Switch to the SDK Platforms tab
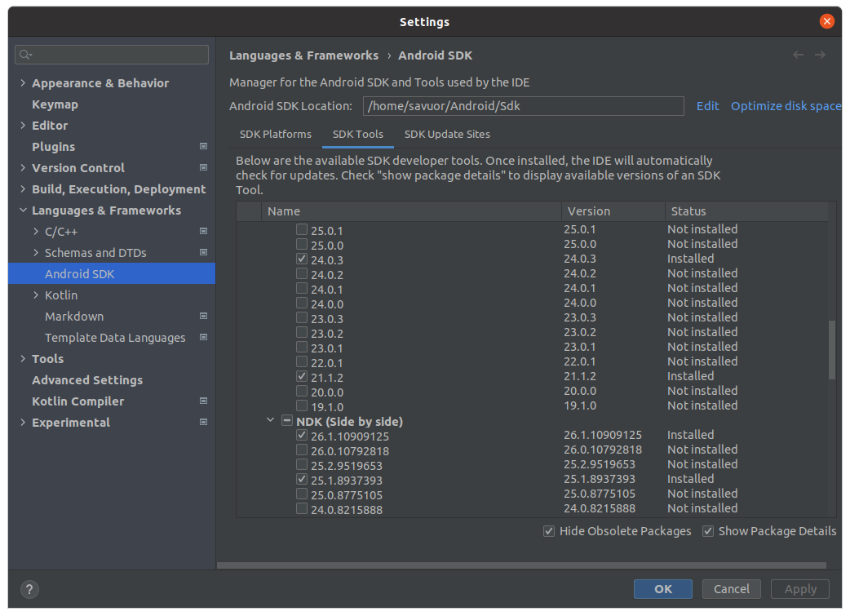 (275, 134)
